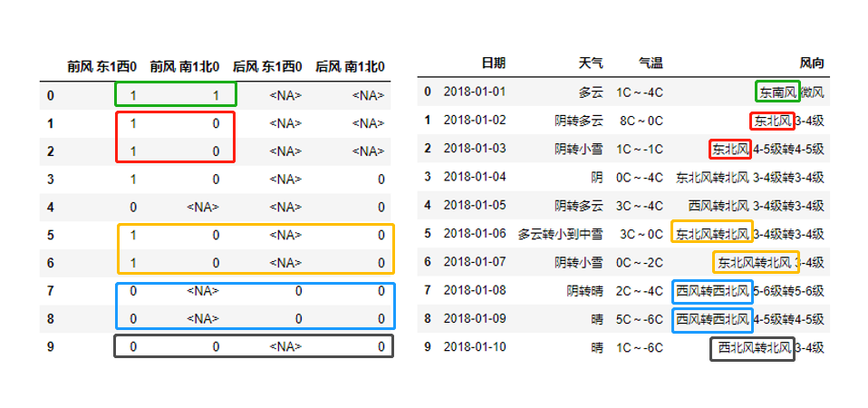Click '后风 南1北0' <NA> cell in left row 0
This screenshot has width=868, height=408.
368,96
